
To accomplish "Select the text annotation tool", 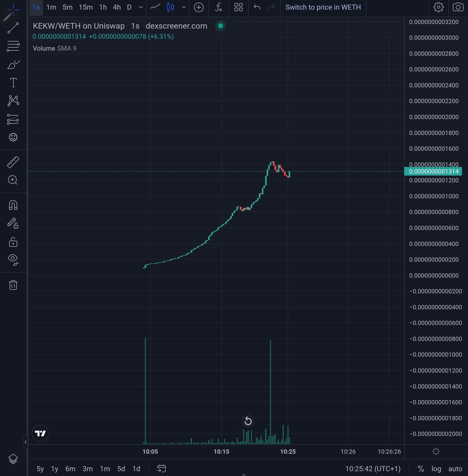I will coord(13,83).
